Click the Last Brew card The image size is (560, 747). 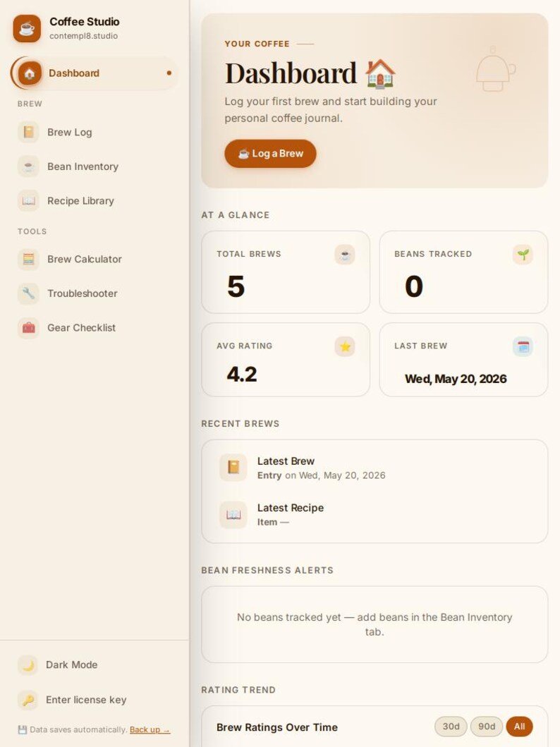click(464, 360)
